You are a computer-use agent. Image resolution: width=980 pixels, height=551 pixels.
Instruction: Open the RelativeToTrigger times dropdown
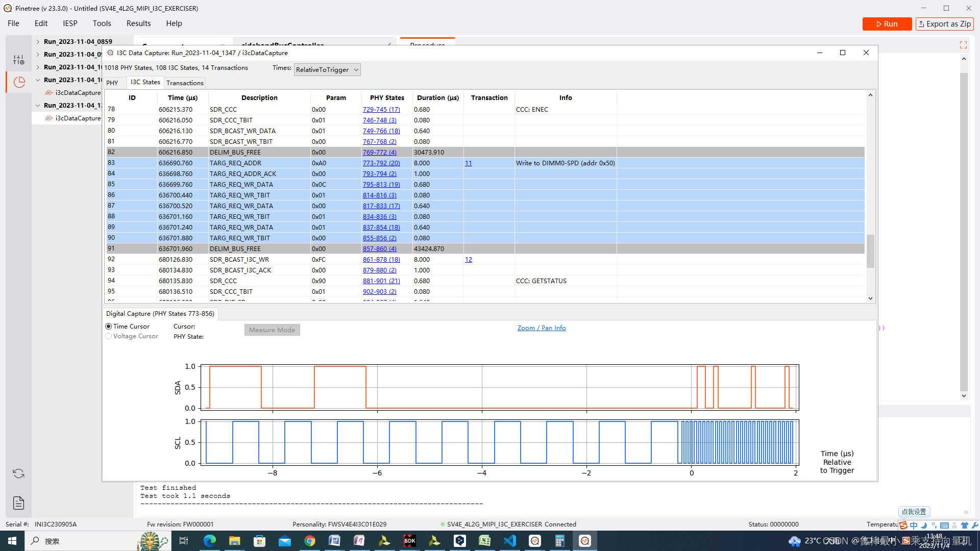point(327,70)
